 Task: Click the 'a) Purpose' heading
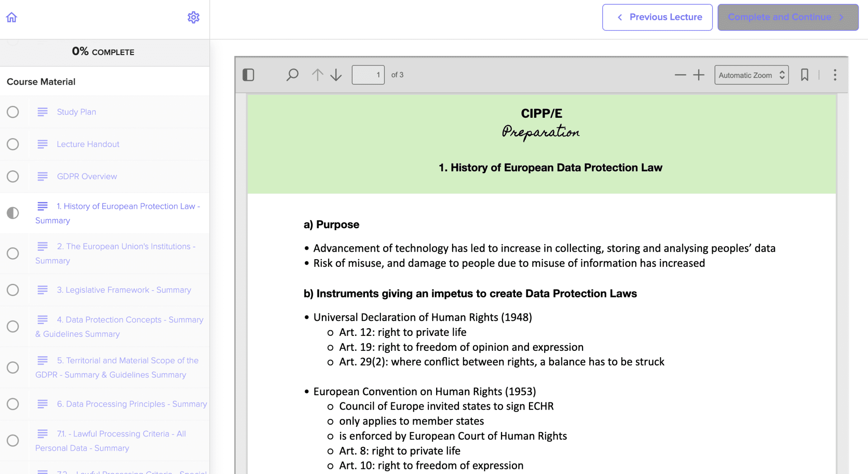pyautogui.click(x=331, y=225)
